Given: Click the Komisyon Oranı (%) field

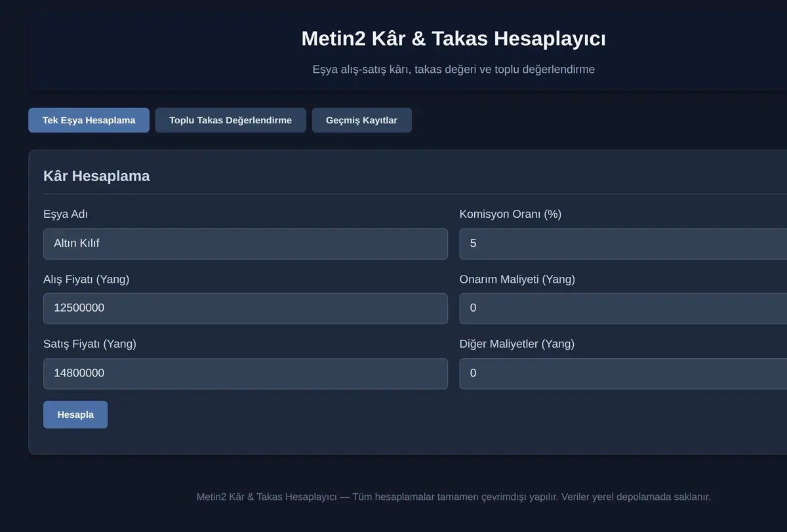Looking at the screenshot, I should [x=623, y=243].
